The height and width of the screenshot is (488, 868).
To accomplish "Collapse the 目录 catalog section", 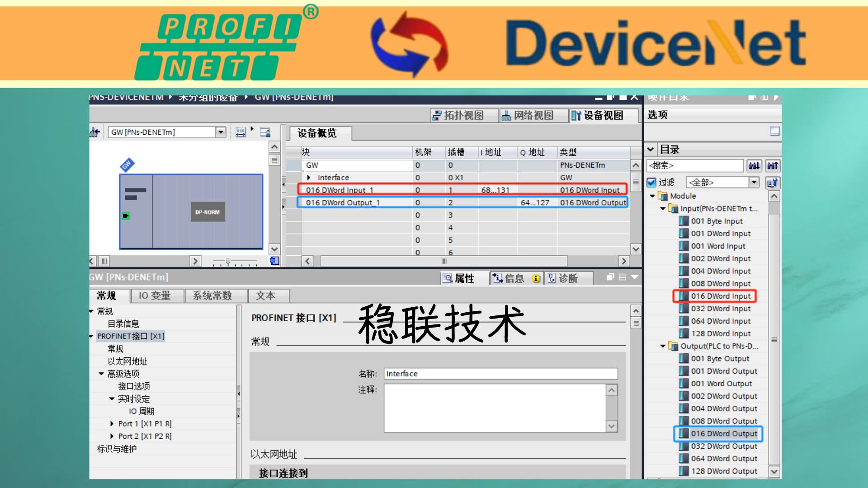I will pos(651,149).
